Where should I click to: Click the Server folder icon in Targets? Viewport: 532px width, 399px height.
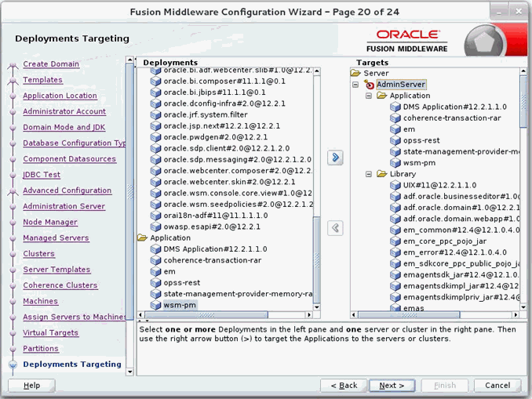point(355,73)
